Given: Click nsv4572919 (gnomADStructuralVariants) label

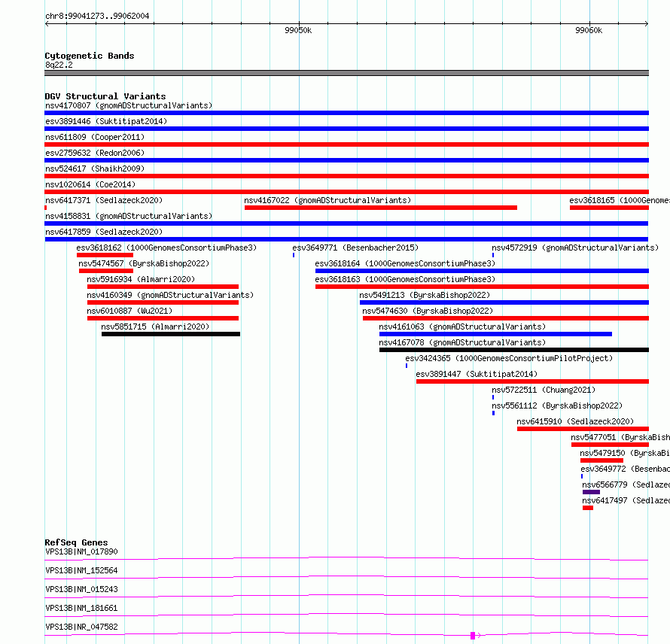Looking at the screenshot, I should (x=575, y=248).
